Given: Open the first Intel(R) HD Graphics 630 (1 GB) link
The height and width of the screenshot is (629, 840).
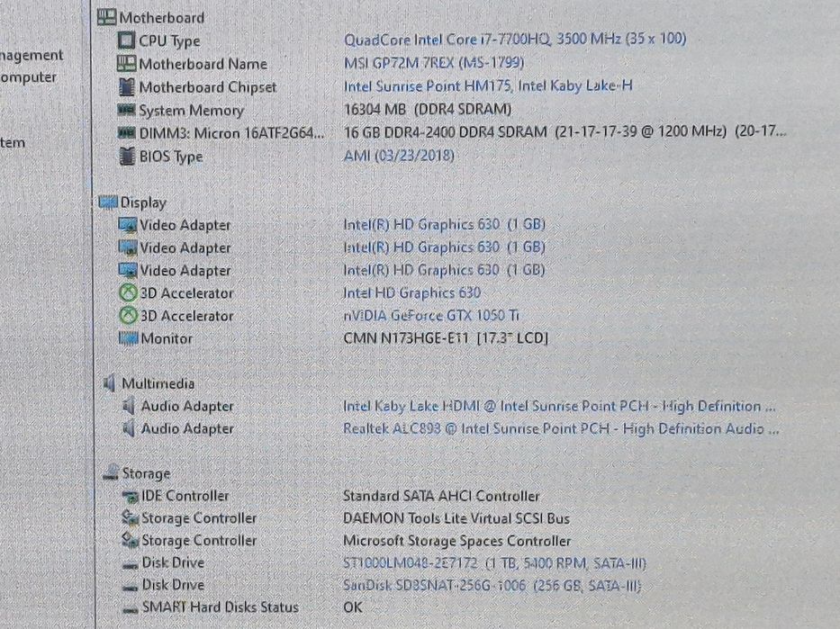Looking at the screenshot, I should coord(444,224).
